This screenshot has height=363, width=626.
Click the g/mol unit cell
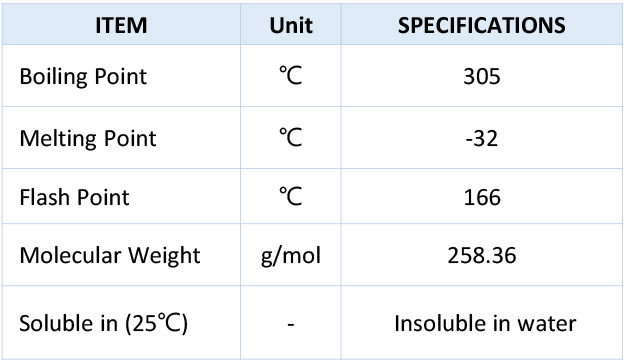tap(291, 256)
